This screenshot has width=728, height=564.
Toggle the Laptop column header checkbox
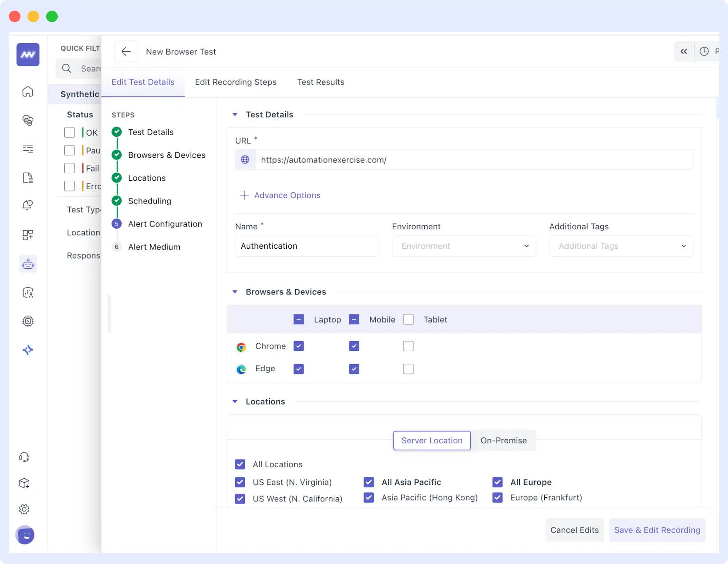(x=299, y=319)
